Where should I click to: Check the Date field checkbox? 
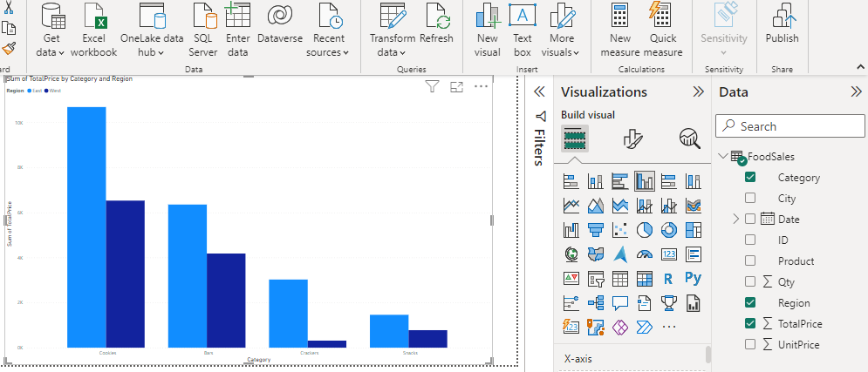pyautogui.click(x=750, y=219)
